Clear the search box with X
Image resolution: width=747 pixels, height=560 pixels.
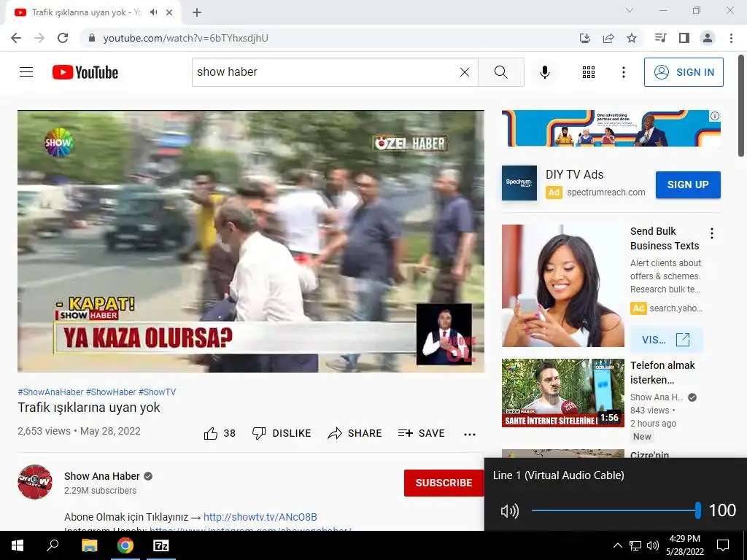(465, 72)
